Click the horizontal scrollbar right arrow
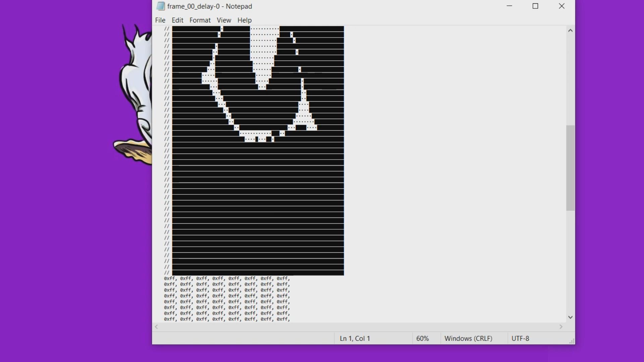Viewport: 644px width, 362px height. [561, 327]
